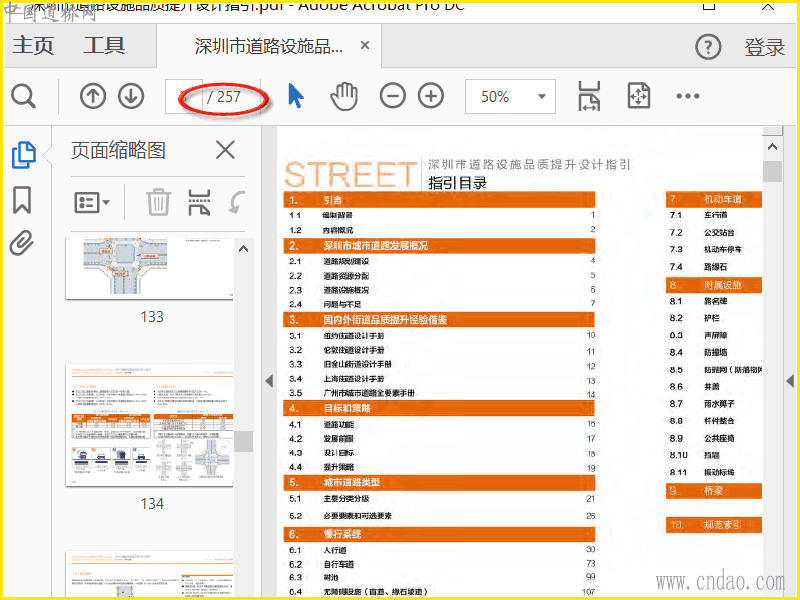The image size is (800, 600).
Task: Click the search magnifier icon
Action: [x=23, y=96]
